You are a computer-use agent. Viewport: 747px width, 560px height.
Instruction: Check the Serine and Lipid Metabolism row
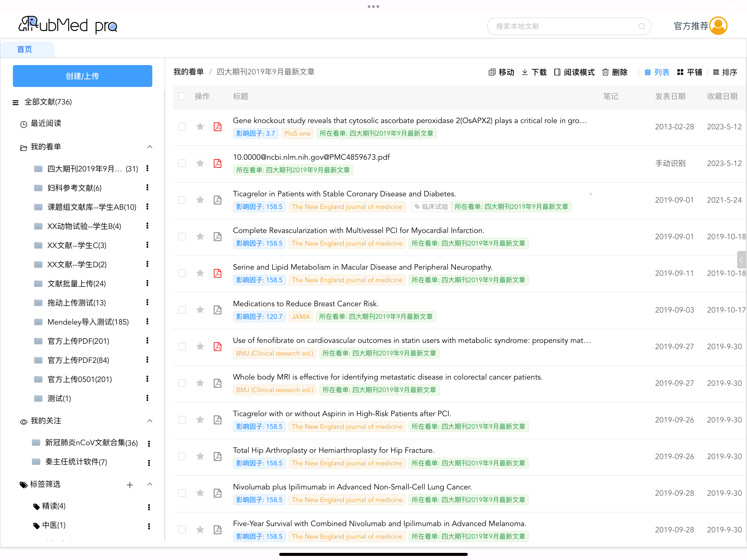click(x=182, y=273)
